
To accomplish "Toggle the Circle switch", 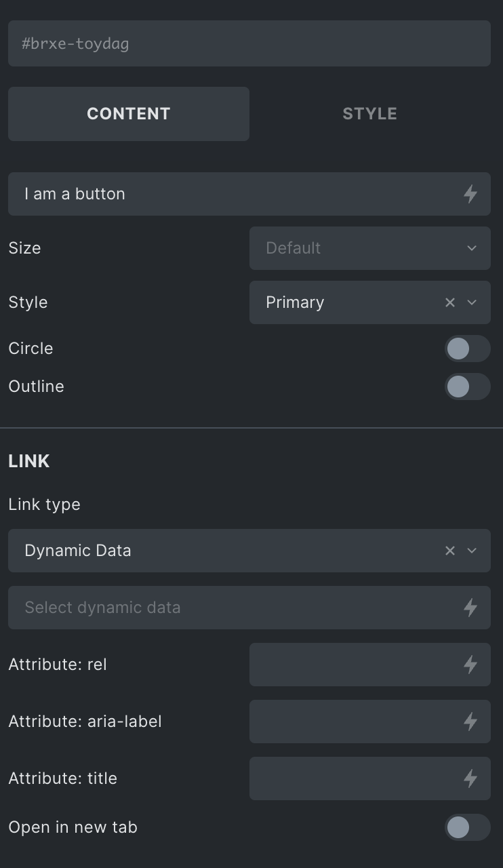I will coord(468,349).
